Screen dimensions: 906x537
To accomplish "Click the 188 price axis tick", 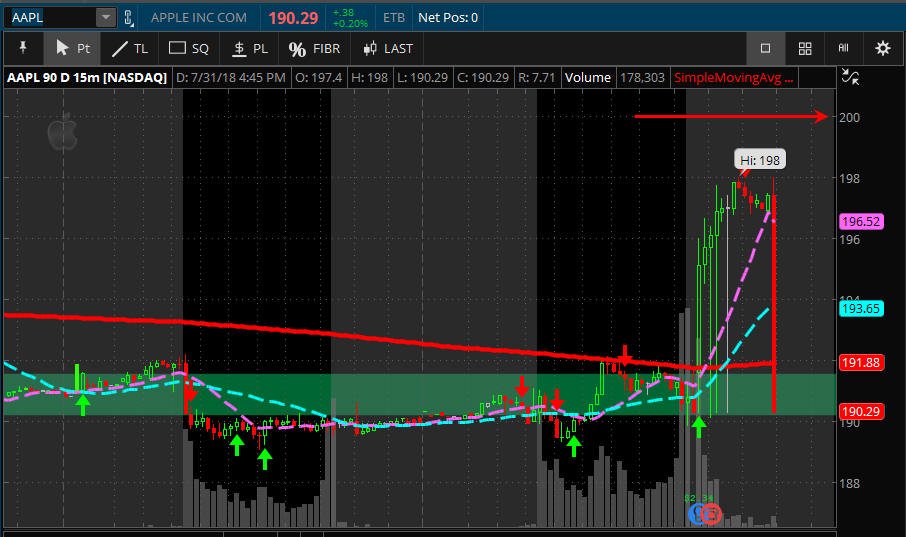I will [849, 483].
